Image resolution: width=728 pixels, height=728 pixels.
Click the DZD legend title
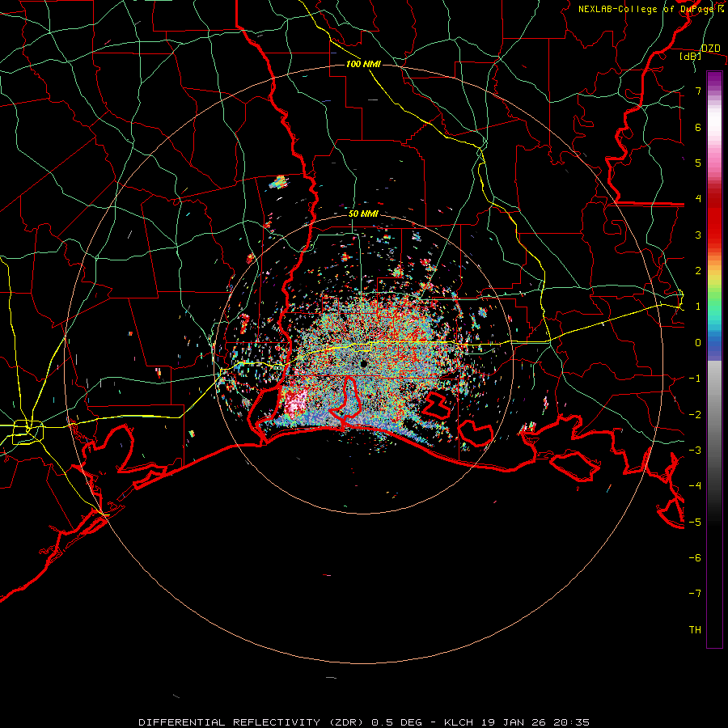click(x=710, y=49)
